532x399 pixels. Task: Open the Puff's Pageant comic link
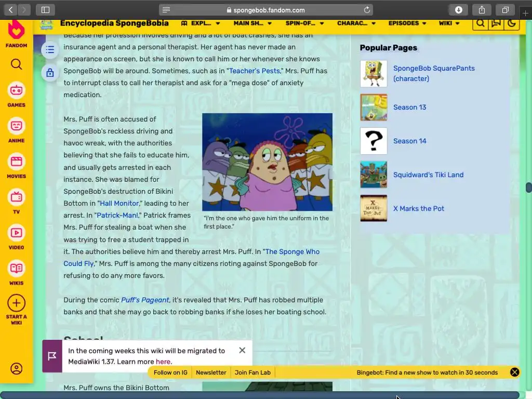[x=145, y=300]
